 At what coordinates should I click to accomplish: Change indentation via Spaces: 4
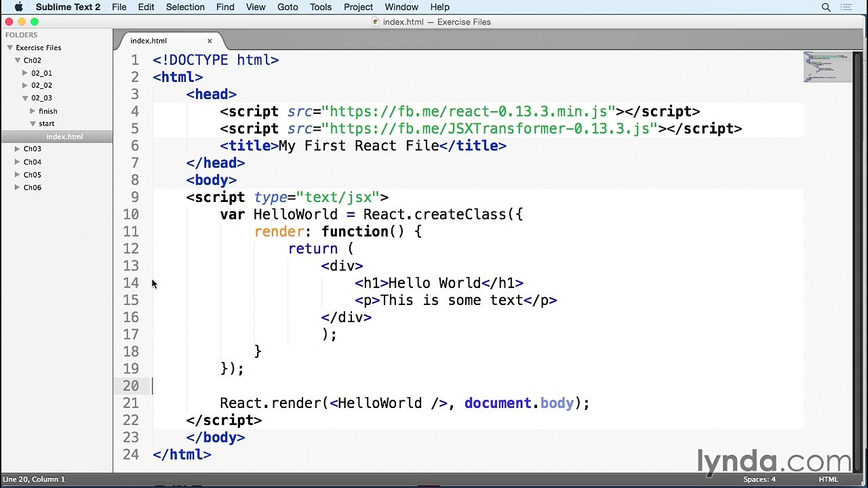[x=759, y=479]
